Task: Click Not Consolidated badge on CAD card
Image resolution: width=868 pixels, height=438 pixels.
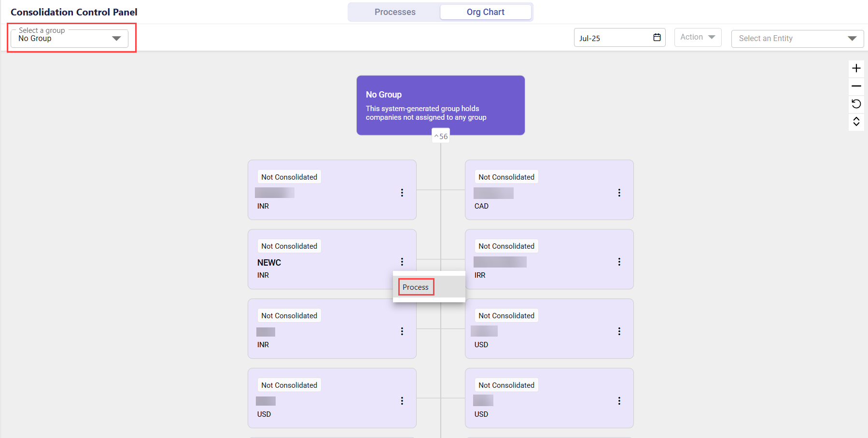Action: click(x=506, y=177)
